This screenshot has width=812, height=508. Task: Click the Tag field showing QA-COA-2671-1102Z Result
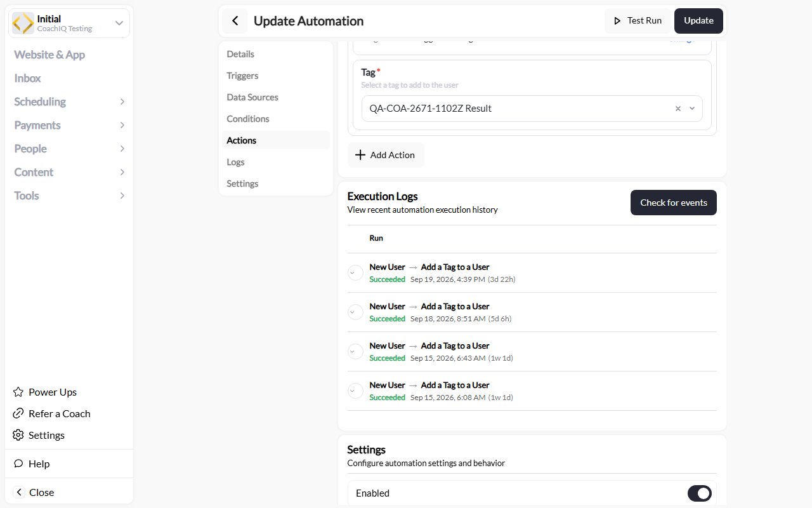532,109
